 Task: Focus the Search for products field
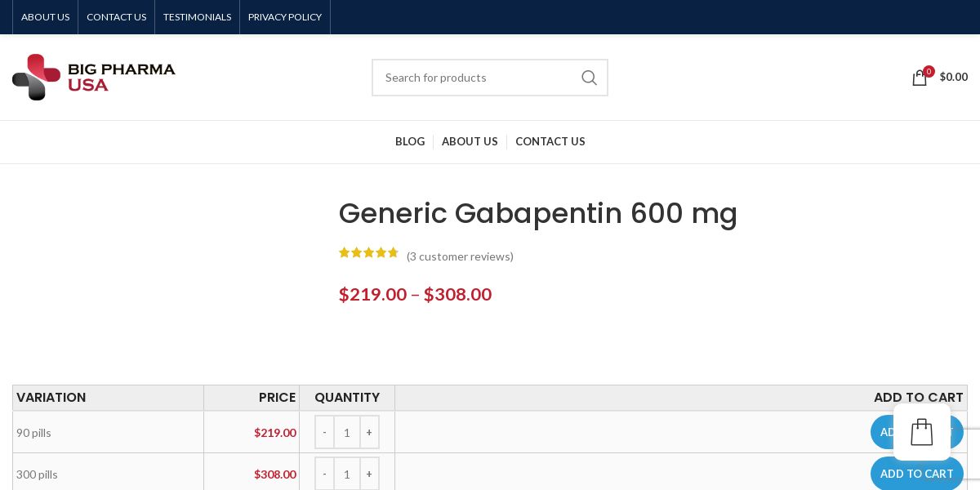click(474, 78)
